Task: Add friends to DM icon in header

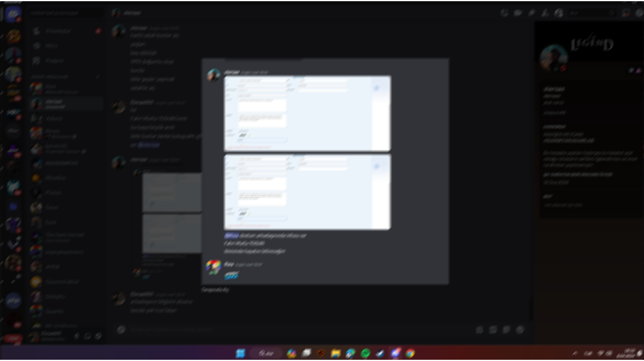Action: (545, 13)
